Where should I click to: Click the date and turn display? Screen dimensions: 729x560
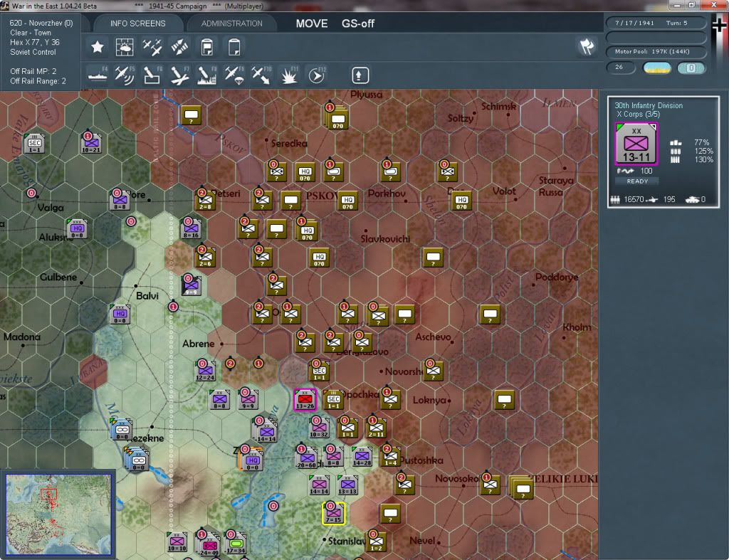pyautogui.click(x=656, y=23)
